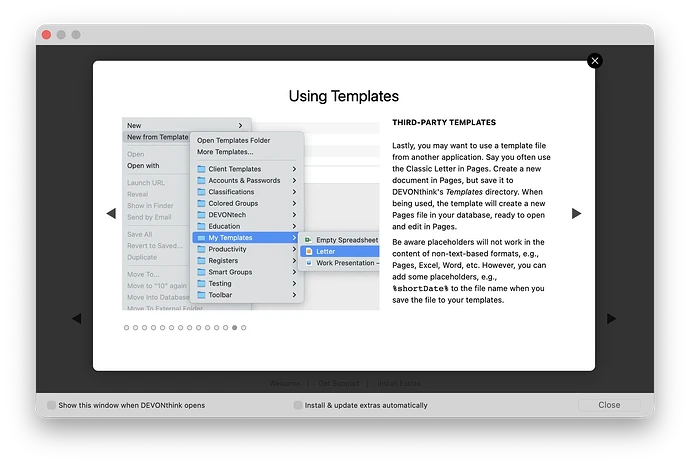Open the dimmed Install Extras link
Image resolution: width=690 pixels, height=465 pixels.
coord(399,384)
